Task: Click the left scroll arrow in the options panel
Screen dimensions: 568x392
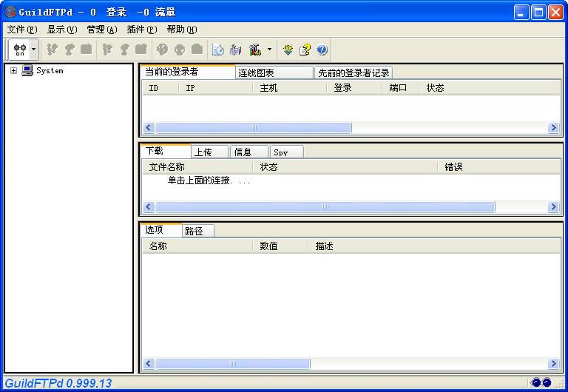Action: (148, 363)
